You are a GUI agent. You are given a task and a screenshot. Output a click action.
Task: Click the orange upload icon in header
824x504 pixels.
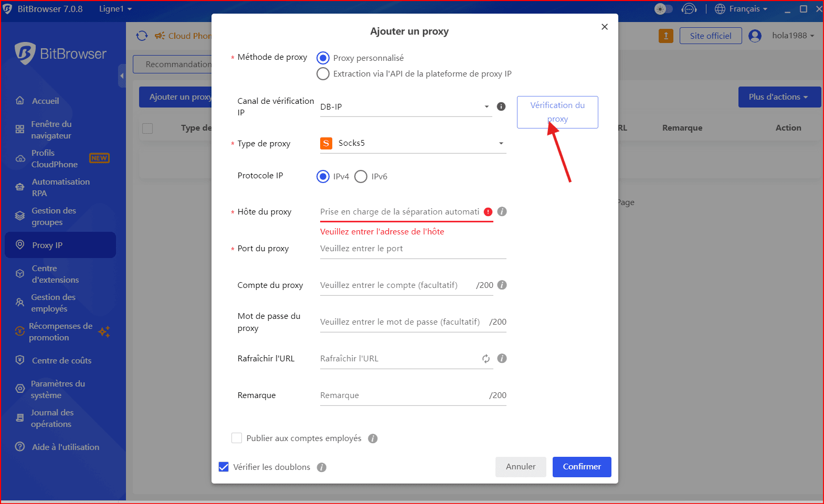pyautogui.click(x=665, y=36)
